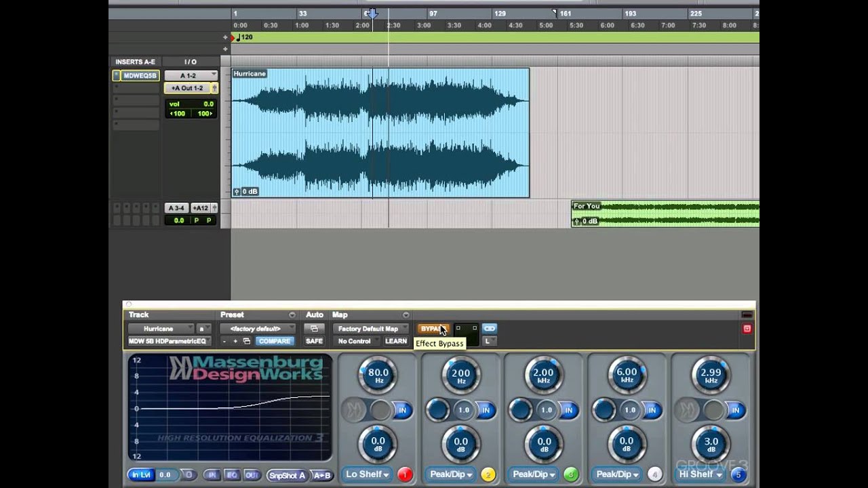This screenshot has height=488, width=868.
Task: Toggle the channel link icon
Action: click(x=489, y=329)
